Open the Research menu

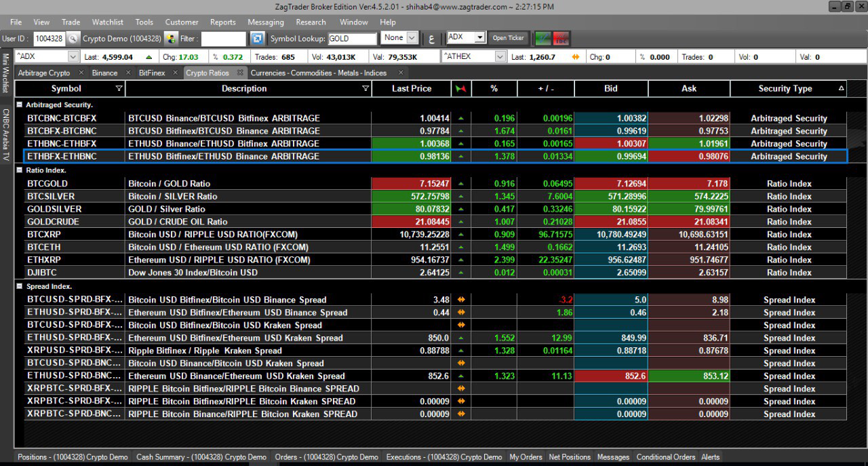click(x=311, y=22)
